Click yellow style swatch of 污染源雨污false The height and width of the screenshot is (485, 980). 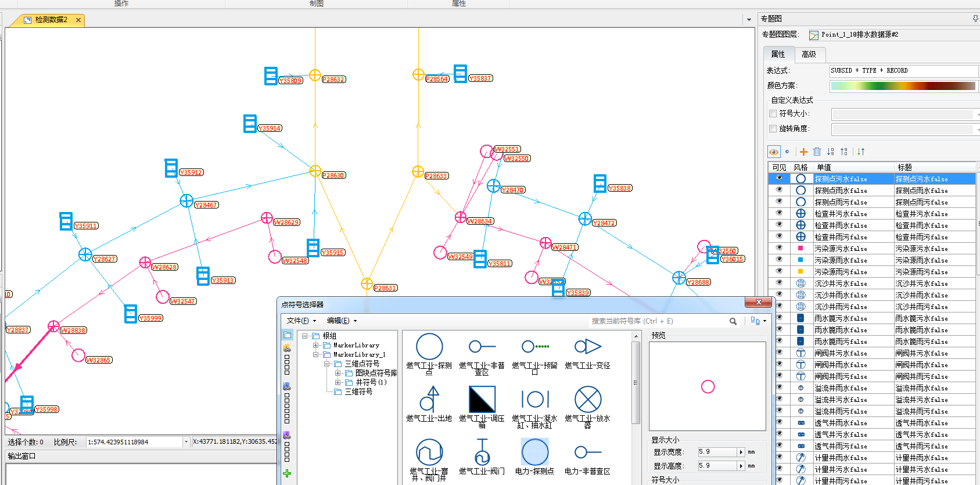(800, 271)
